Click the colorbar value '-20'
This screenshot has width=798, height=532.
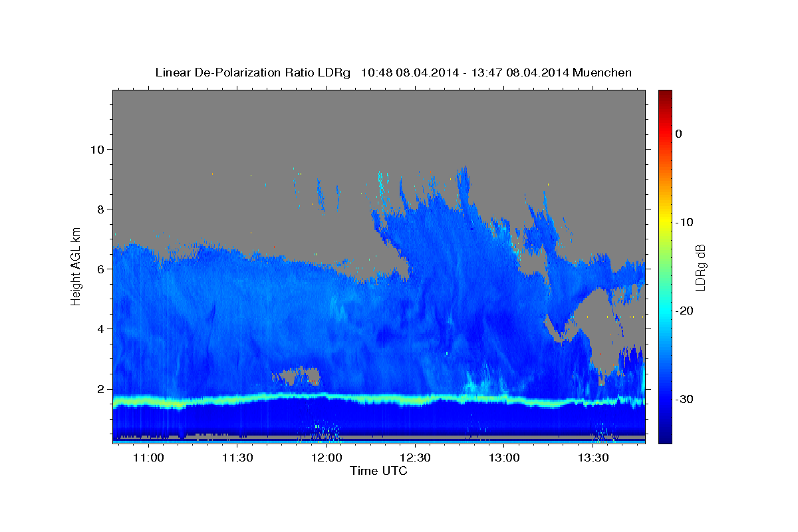[x=684, y=311]
